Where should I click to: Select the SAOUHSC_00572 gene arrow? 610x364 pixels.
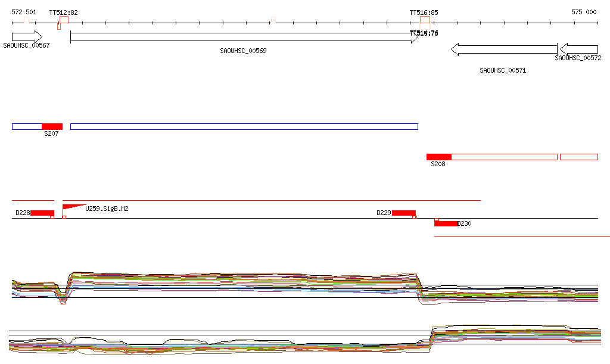pyautogui.click(x=579, y=49)
